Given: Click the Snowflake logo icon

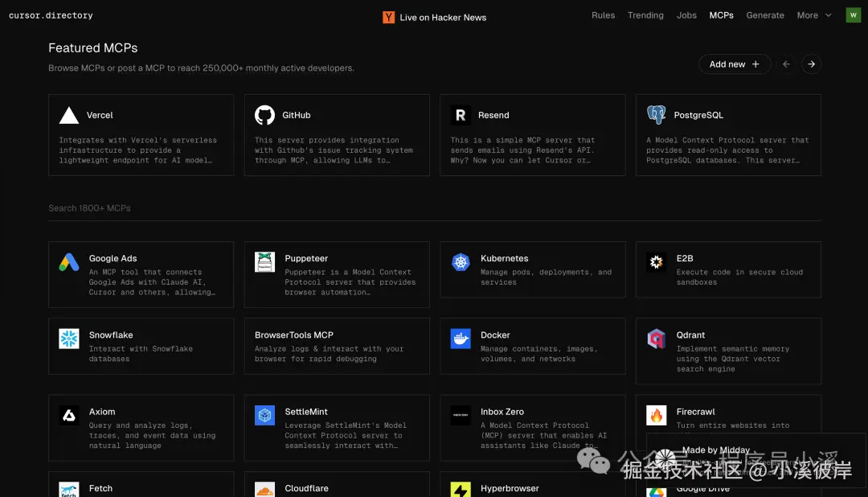Looking at the screenshot, I should tap(68, 339).
